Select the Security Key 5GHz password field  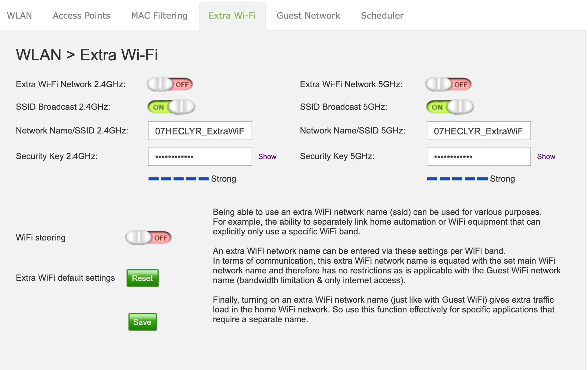click(x=478, y=157)
